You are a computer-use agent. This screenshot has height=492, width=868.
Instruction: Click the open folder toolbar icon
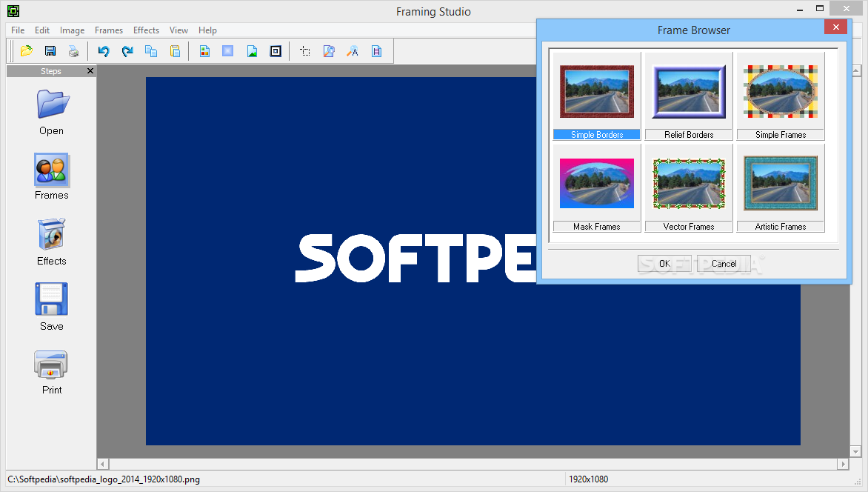point(26,51)
